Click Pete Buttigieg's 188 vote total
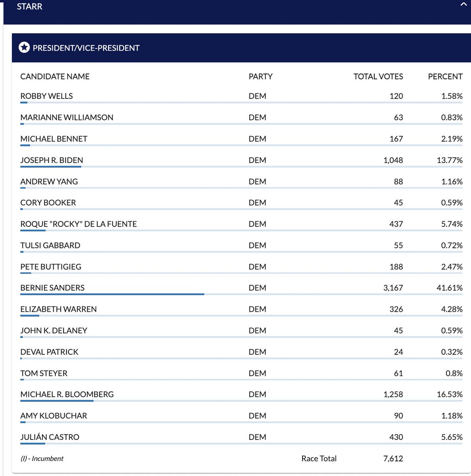The width and height of the screenshot is (471, 476). [396, 267]
